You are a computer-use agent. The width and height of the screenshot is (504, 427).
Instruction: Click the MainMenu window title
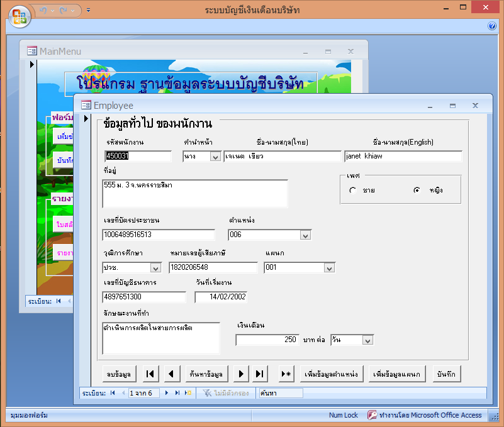[60, 51]
